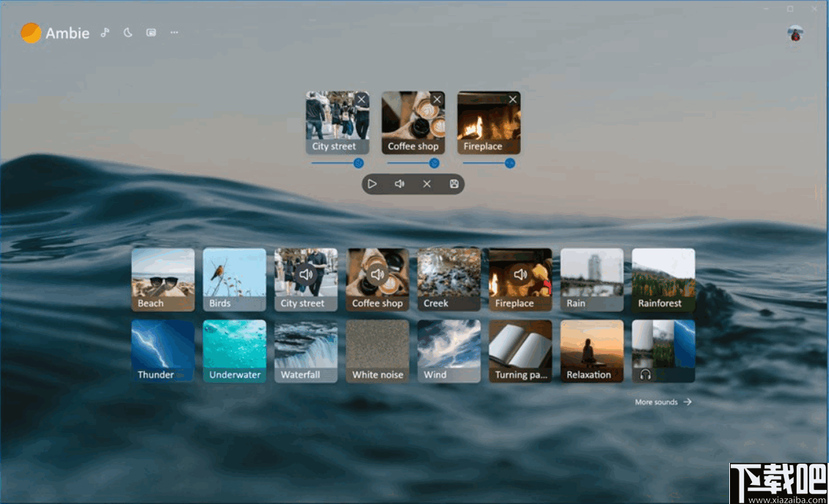Toggle the City street tile in grid
This screenshot has width=829, height=504.
(306, 280)
